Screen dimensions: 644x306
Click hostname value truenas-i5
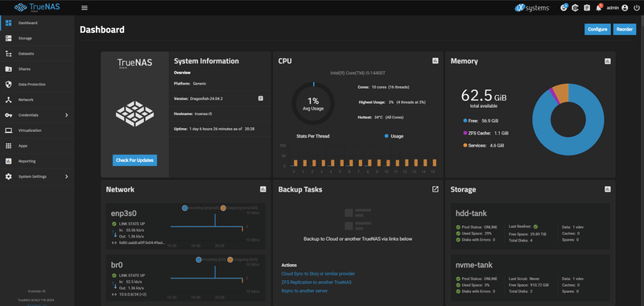[204, 114]
